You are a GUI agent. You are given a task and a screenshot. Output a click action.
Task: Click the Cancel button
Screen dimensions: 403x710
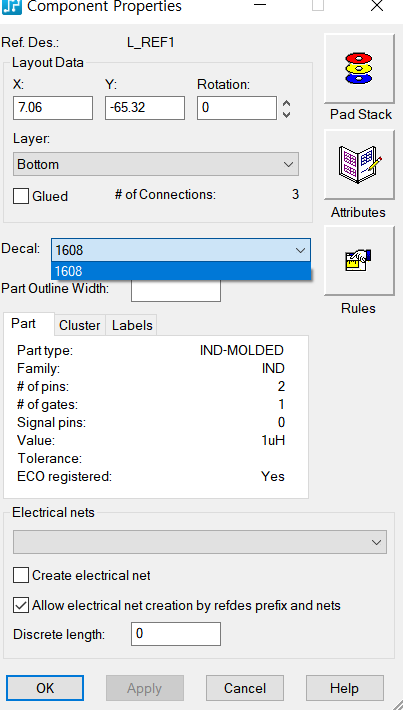[245, 688]
